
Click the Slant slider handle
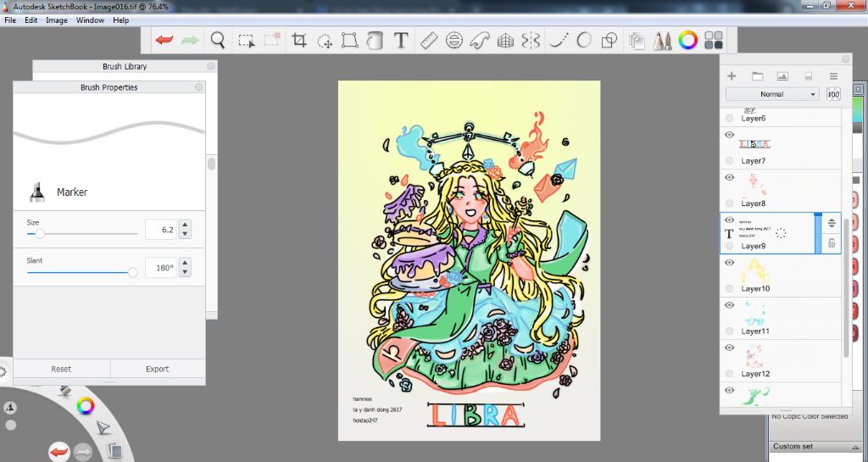point(132,272)
